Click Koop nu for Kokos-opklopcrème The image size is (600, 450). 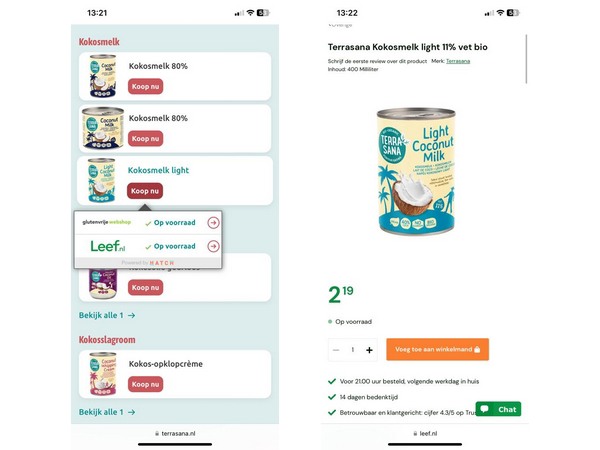click(x=145, y=384)
